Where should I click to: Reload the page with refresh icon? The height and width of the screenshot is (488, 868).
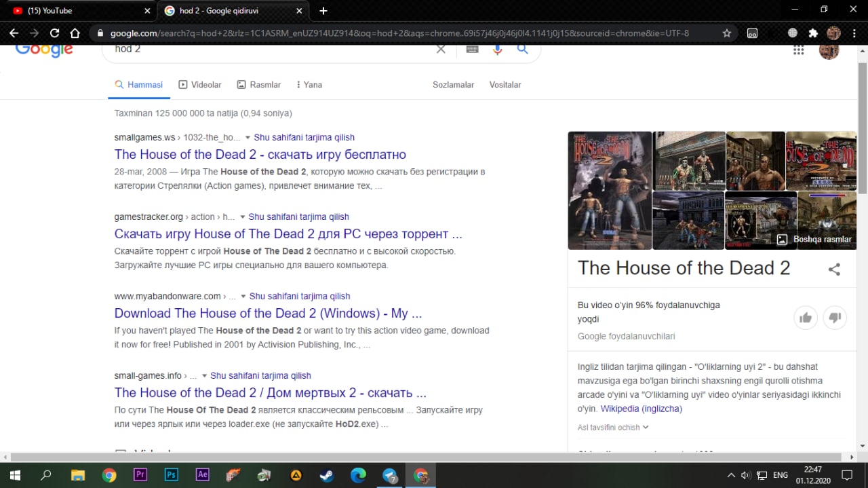[54, 33]
